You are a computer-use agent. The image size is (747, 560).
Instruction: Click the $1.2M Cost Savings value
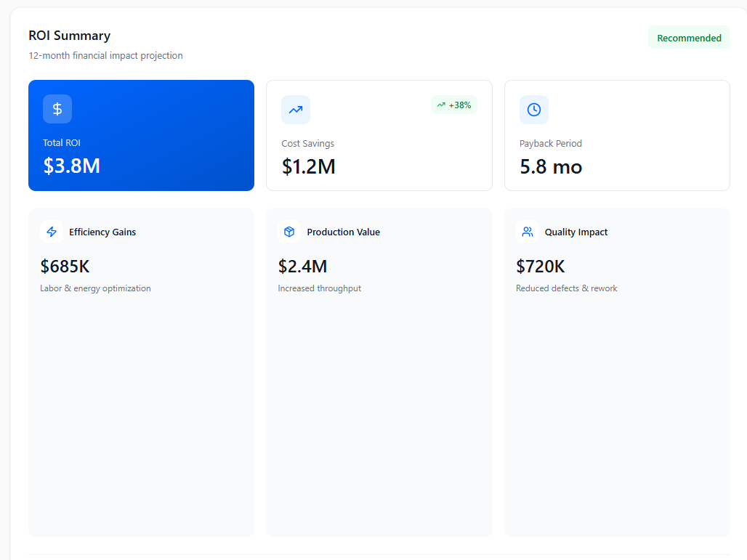tap(308, 166)
